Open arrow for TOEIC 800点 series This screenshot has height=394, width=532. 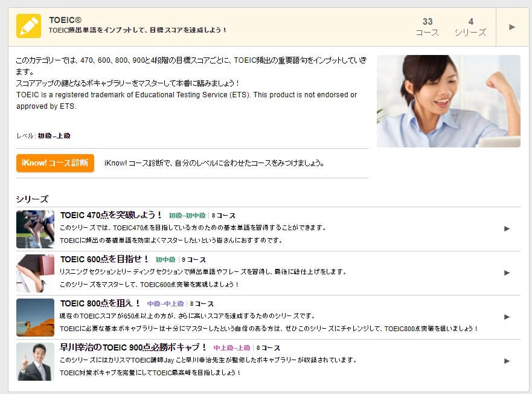(x=507, y=317)
